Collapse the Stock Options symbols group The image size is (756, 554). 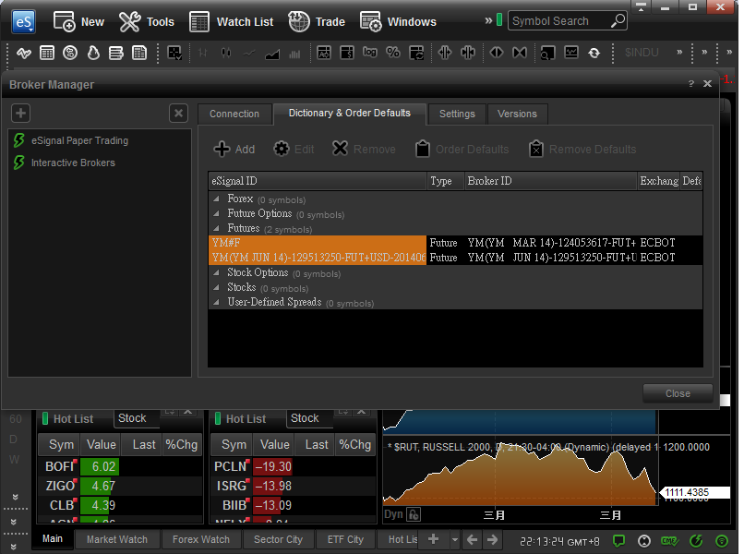[x=217, y=272]
